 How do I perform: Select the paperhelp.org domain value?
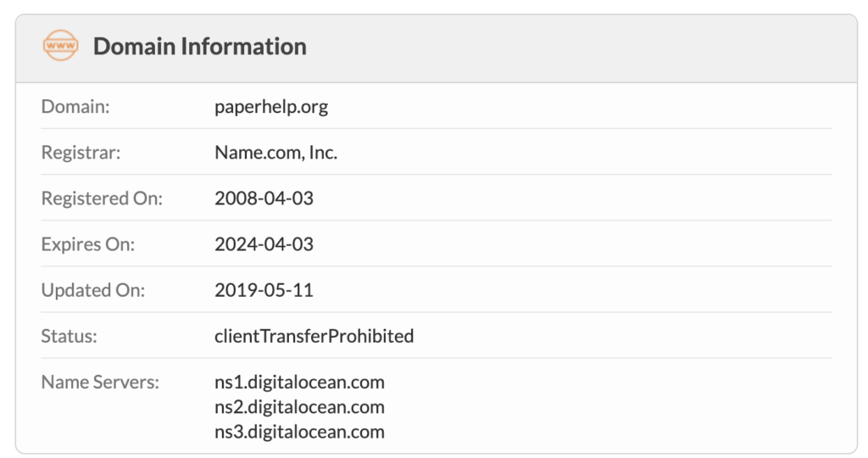tap(271, 106)
